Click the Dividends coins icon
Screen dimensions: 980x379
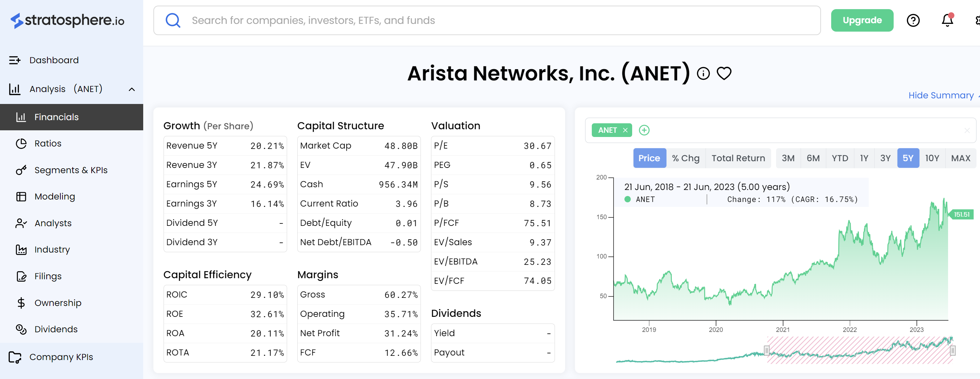tap(21, 329)
